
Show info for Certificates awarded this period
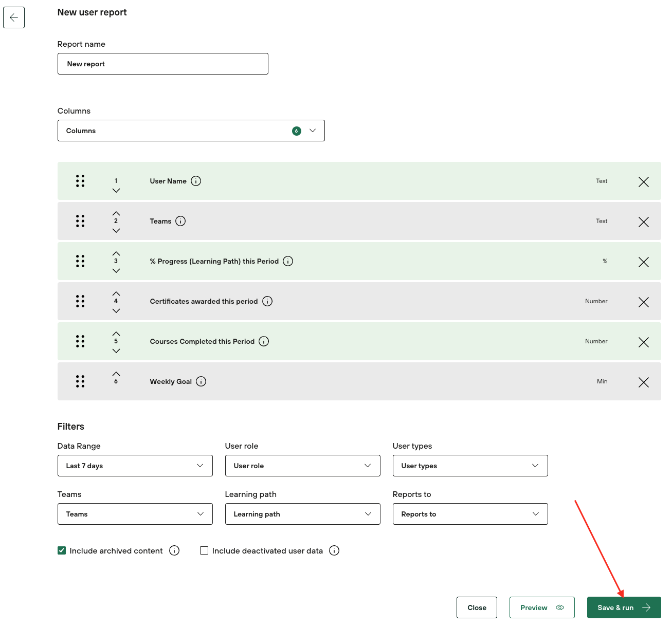(x=267, y=301)
